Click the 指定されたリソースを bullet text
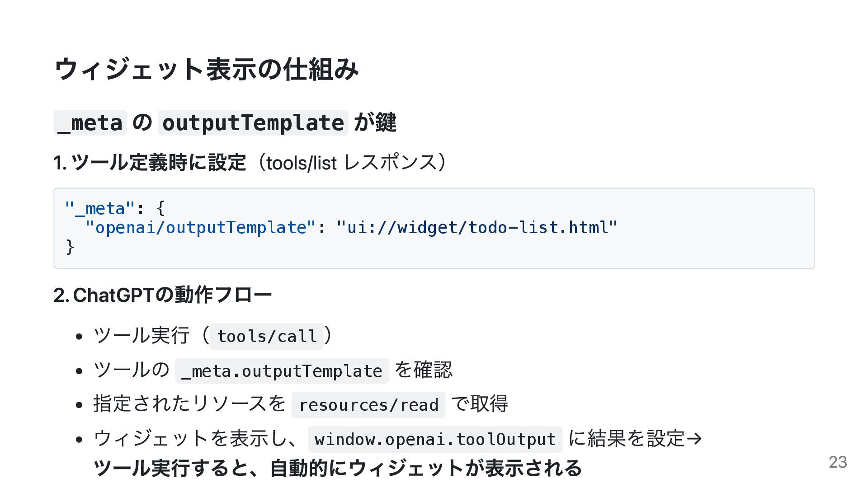Viewport: 868px width, 488px height. pyautogui.click(x=189, y=404)
